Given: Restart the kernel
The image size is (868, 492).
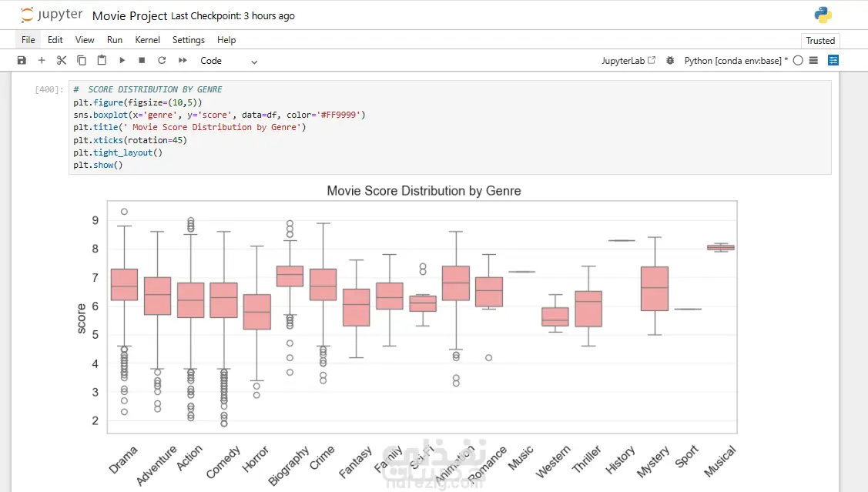Looking at the screenshot, I should (162, 60).
